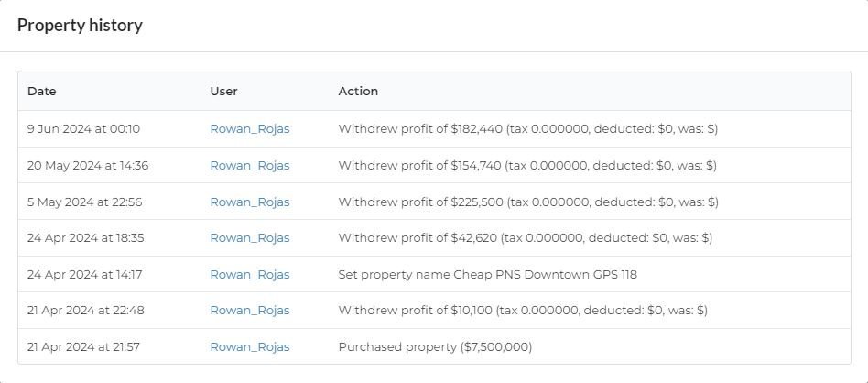Select the Purchased property $7,500,000 entry
This screenshot has height=383, width=868.
click(435, 347)
